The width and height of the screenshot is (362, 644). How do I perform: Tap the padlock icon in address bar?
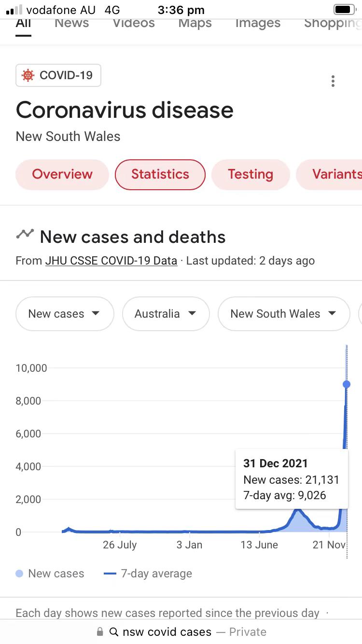100,631
